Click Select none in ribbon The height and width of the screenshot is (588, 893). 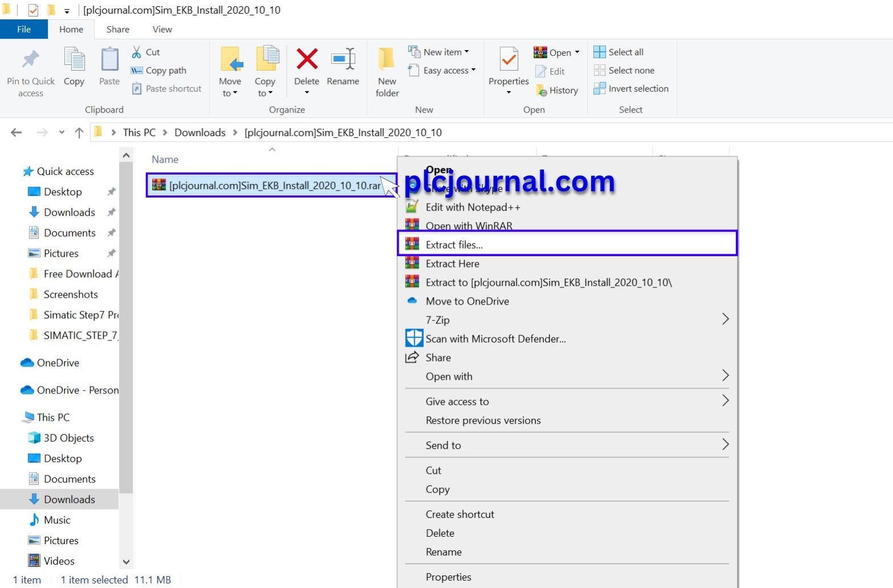click(x=624, y=70)
